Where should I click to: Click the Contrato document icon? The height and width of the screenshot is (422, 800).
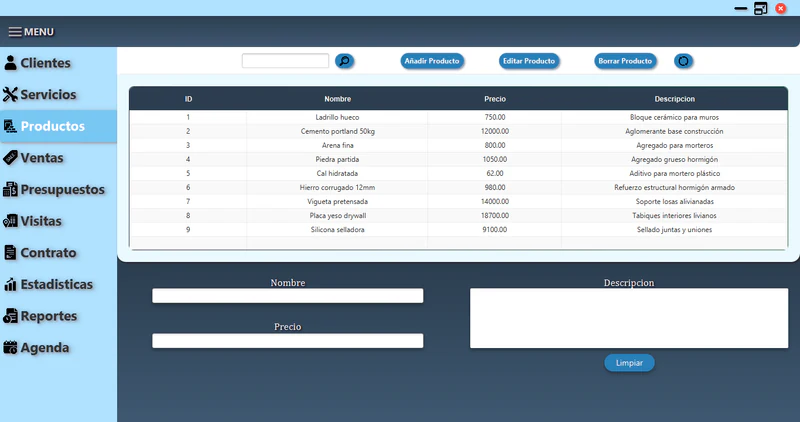pos(10,253)
